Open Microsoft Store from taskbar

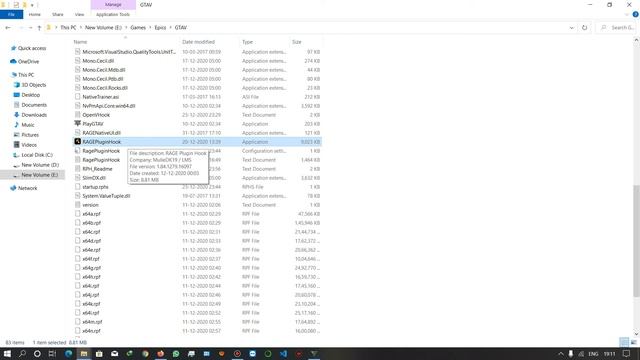[99, 353]
